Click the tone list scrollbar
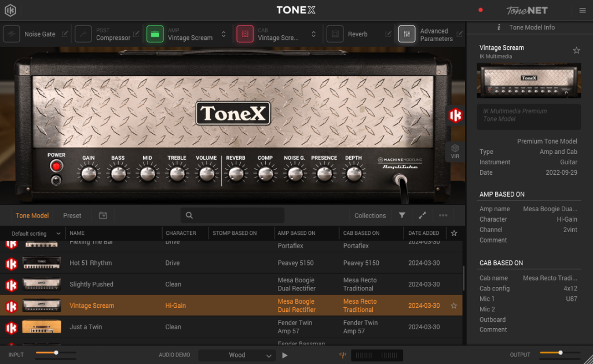Screen dimensions: 593x364 pyautogui.click(x=464, y=278)
